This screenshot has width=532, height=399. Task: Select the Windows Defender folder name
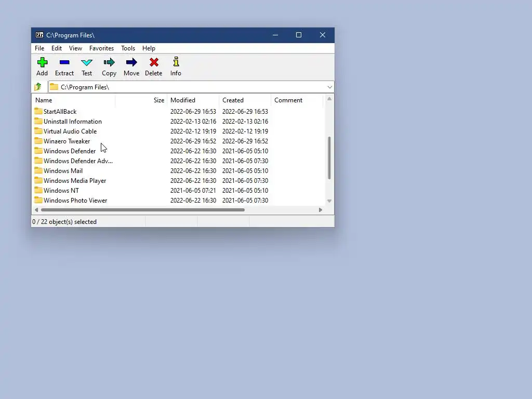coord(70,151)
